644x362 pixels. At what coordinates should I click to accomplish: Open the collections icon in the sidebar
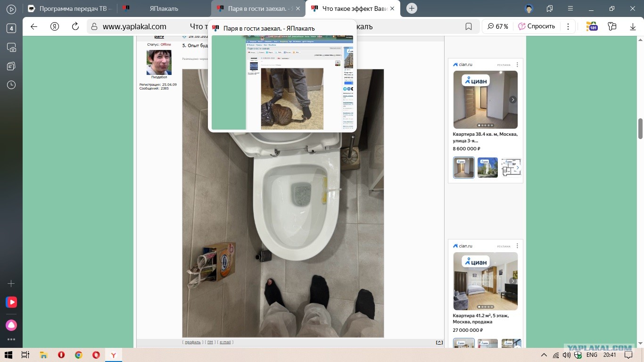point(11,66)
